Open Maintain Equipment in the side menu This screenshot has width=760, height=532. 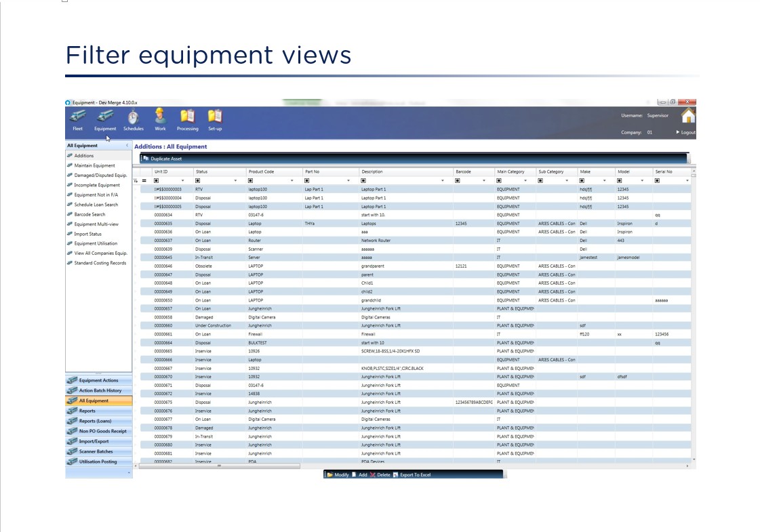click(x=94, y=165)
